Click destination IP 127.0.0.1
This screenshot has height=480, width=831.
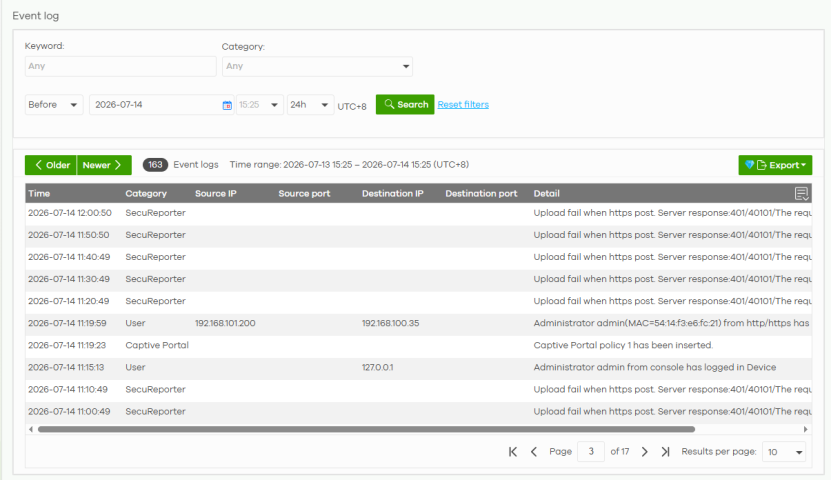(x=378, y=367)
